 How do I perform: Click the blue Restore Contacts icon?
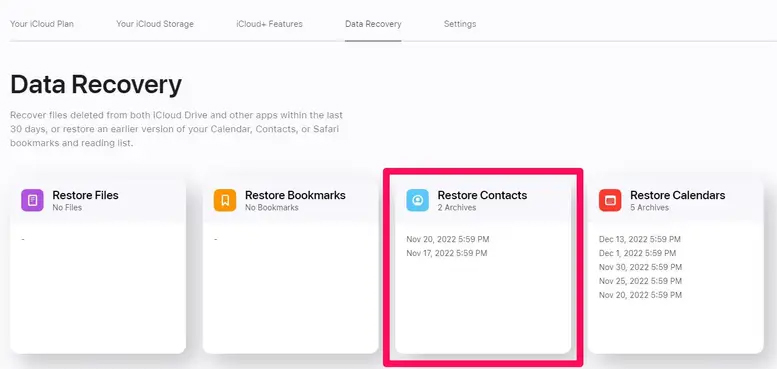tap(418, 200)
